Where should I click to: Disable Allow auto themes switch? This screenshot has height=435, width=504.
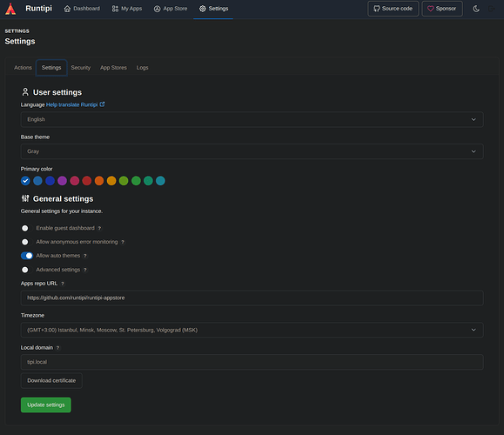[27, 256]
